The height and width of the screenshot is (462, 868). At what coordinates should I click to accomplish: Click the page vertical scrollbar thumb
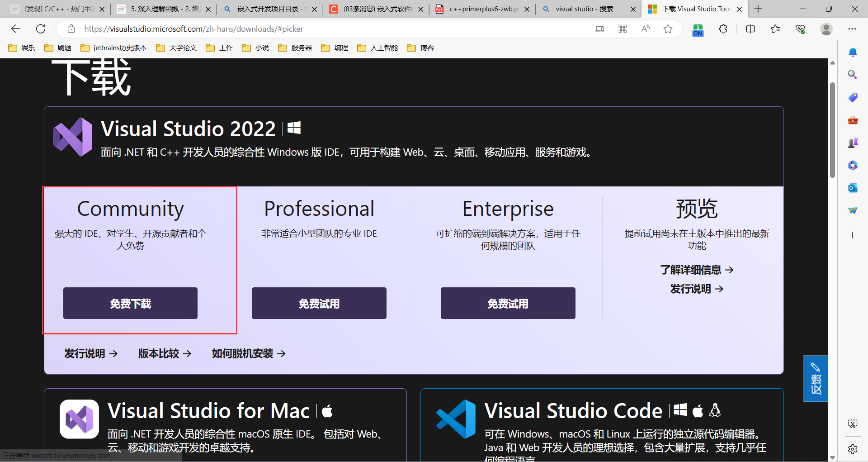pos(832,130)
